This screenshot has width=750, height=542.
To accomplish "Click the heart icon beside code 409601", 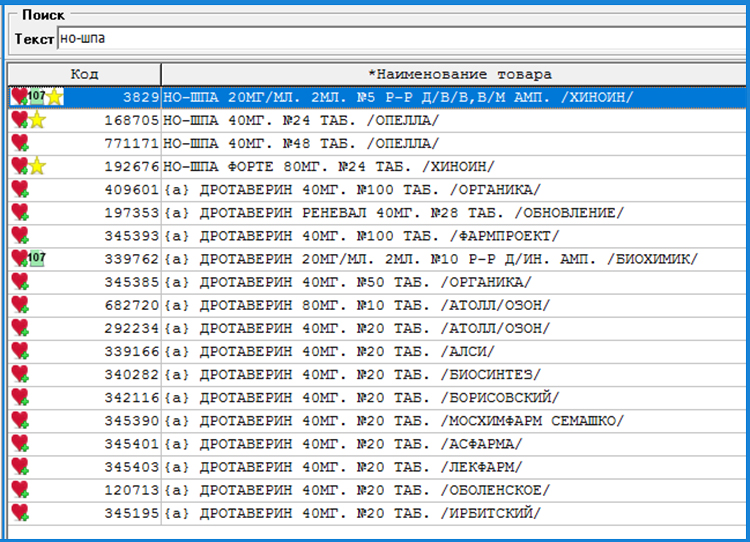I will tap(19, 190).
